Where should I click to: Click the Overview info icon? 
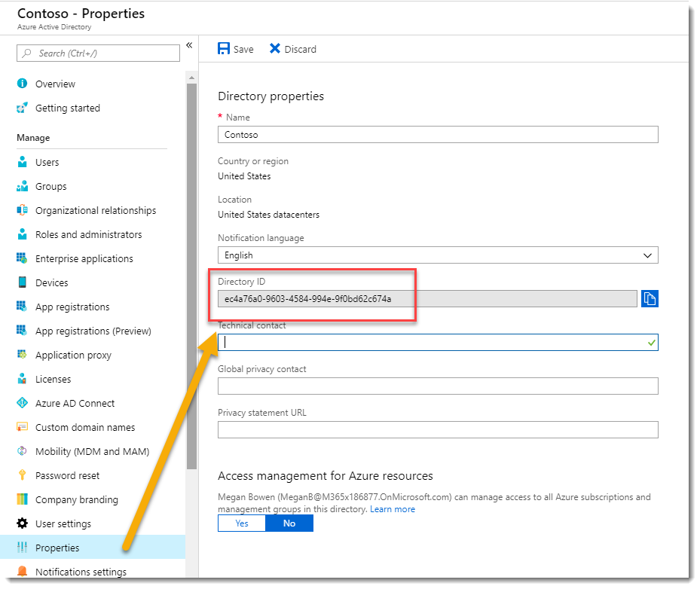click(x=22, y=84)
